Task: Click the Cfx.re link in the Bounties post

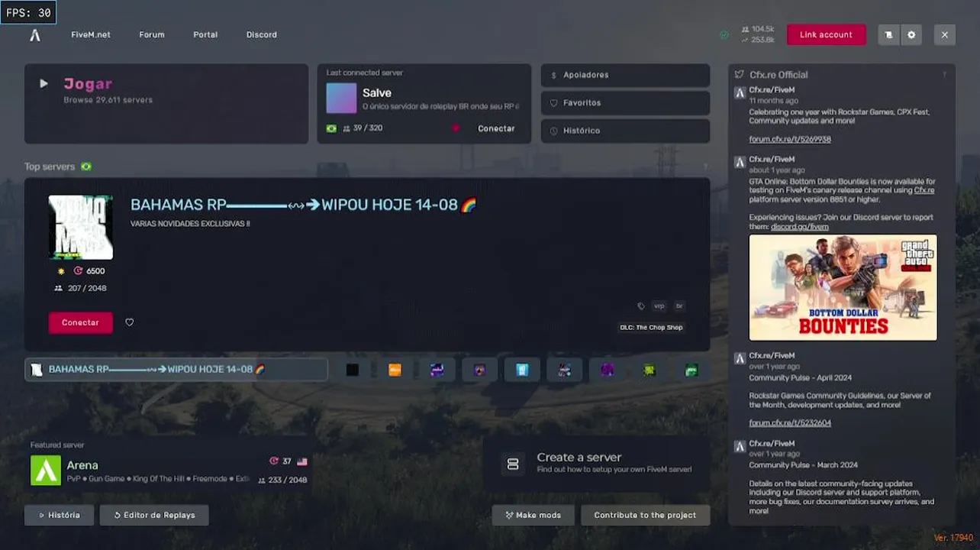Action: pos(924,190)
